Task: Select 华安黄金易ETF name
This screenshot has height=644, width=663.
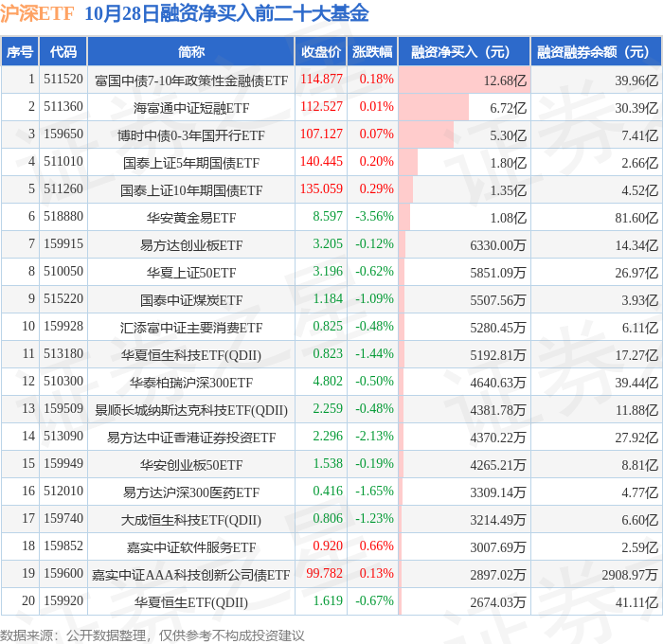Action: (191, 218)
